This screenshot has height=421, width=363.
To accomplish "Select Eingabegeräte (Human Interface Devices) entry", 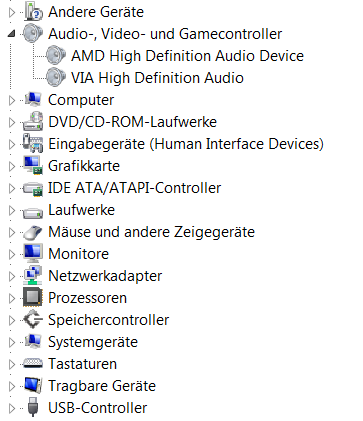I will tap(186, 144).
